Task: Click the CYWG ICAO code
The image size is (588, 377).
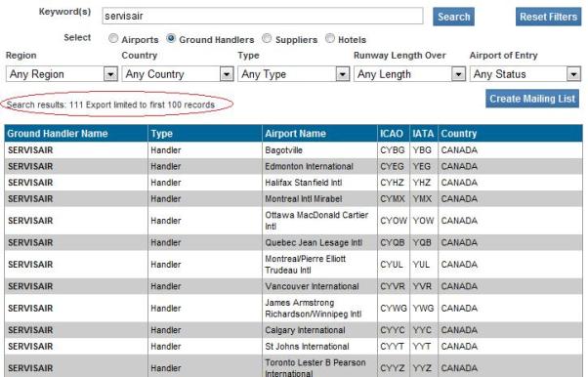Action: (x=394, y=308)
